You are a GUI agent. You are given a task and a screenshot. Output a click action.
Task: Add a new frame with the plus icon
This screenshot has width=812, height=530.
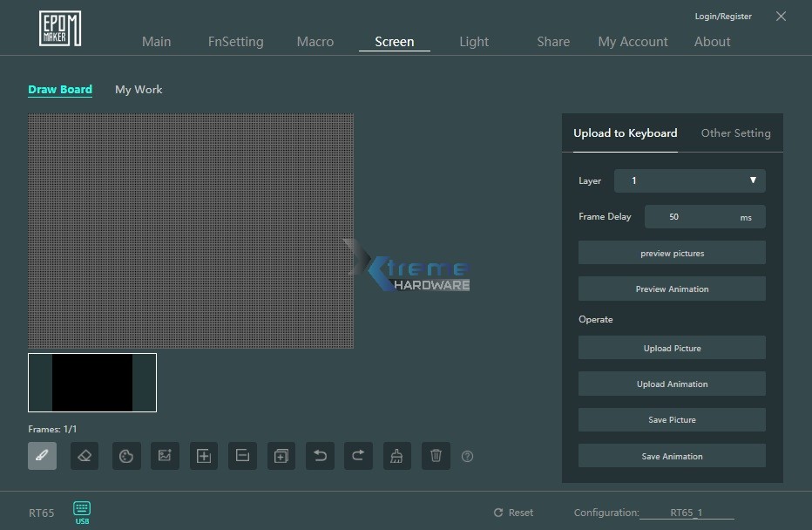pos(204,456)
